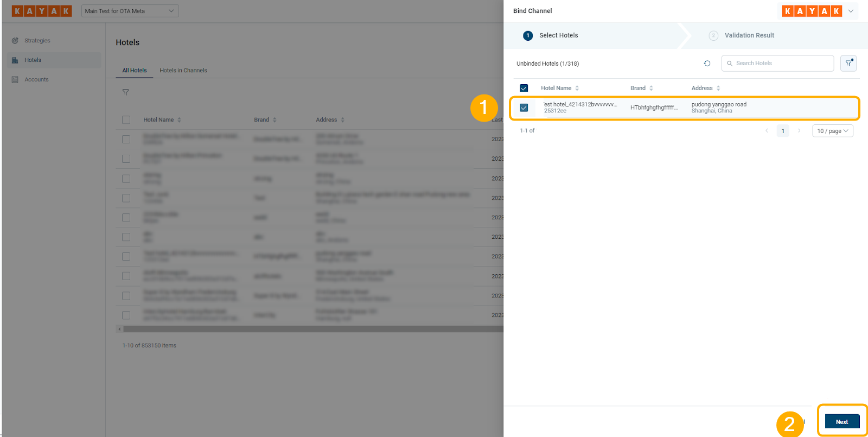Sort by Hotel Name in Bind Channel table

tap(577, 88)
